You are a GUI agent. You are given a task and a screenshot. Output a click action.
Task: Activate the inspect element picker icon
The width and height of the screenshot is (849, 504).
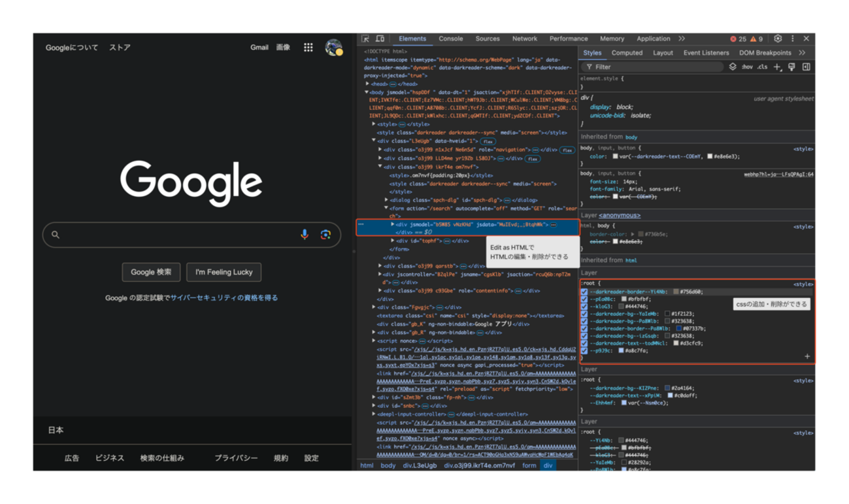click(365, 39)
